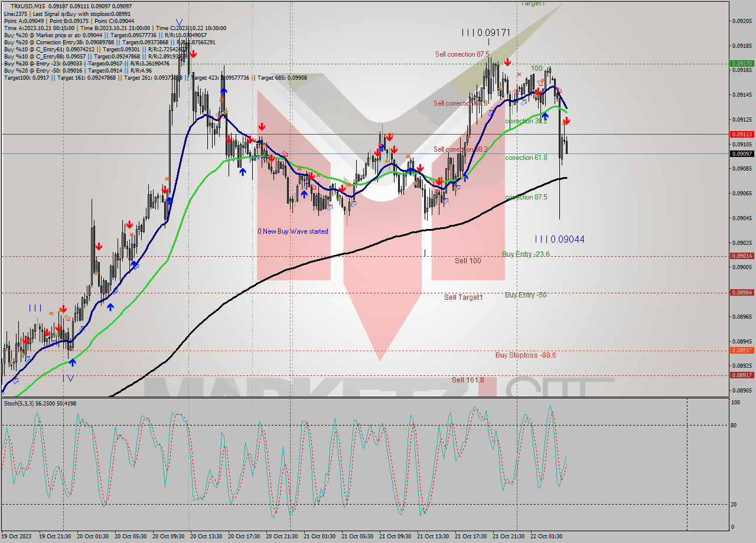Click the blue up arrow below "0 New Buy Wave started"
The height and width of the screenshot is (543, 756).
304,194
